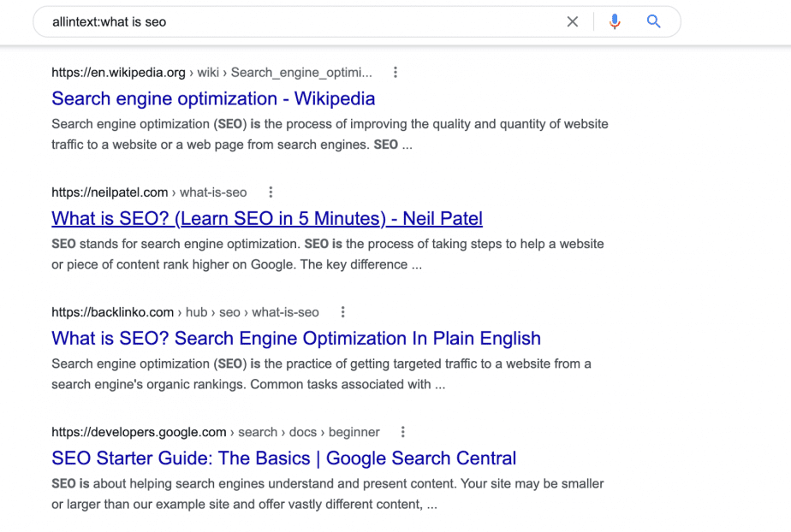
Task: Click the Wikipedia snippet starting 'Search engine optimization (SEO) is the process'
Action: pyautogui.click(x=330, y=134)
